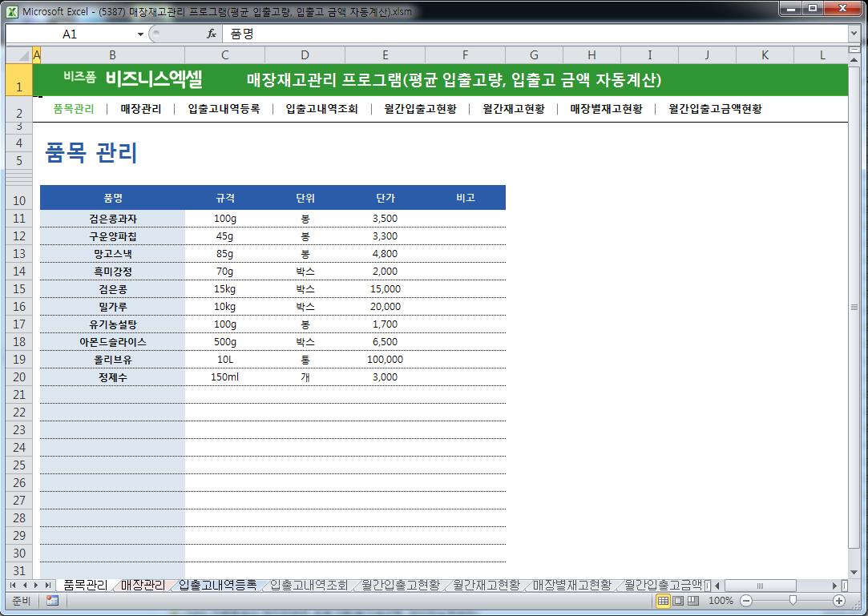Select the 20,000 price cell
868x616 pixels.
[x=386, y=307]
